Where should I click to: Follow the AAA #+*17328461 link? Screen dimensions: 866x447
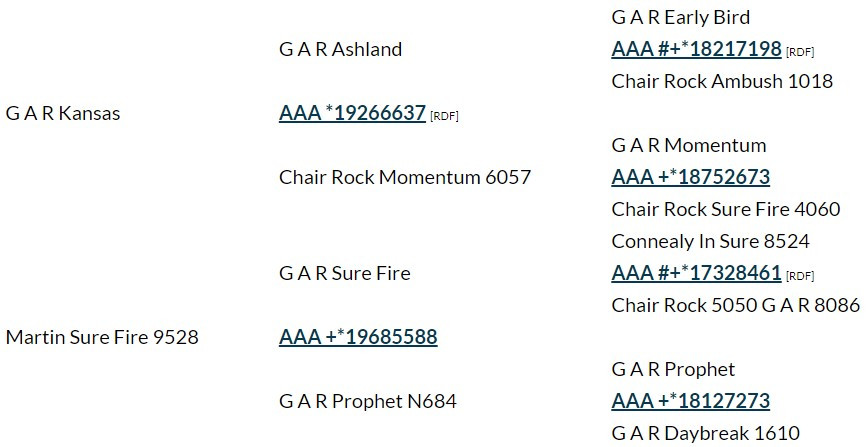[x=696, y=273]
